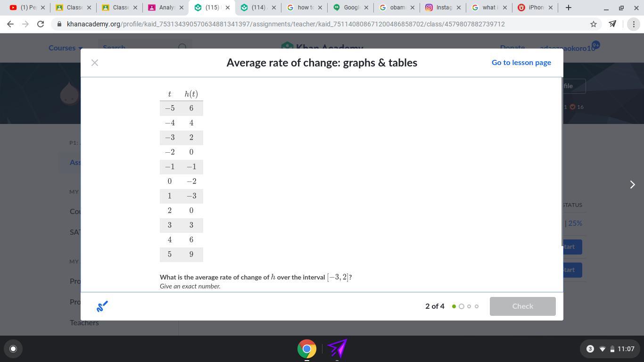The height and width of the screenshot is (362, 644).
Task: Show Wi-Fi status in system tray
Action: [602, 349]
